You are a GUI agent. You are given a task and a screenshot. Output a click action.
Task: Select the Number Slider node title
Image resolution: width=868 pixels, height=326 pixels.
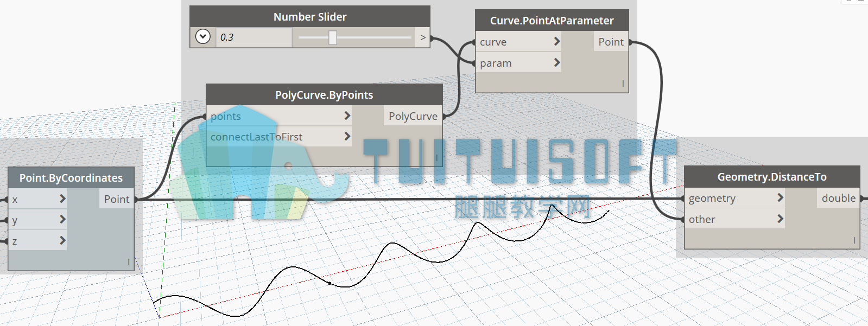(310, 17)
